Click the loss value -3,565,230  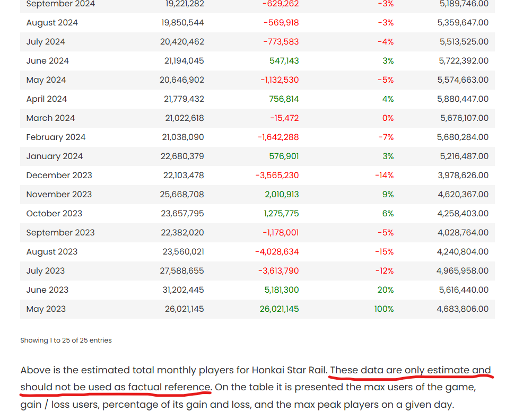click(x=277, y=176)
